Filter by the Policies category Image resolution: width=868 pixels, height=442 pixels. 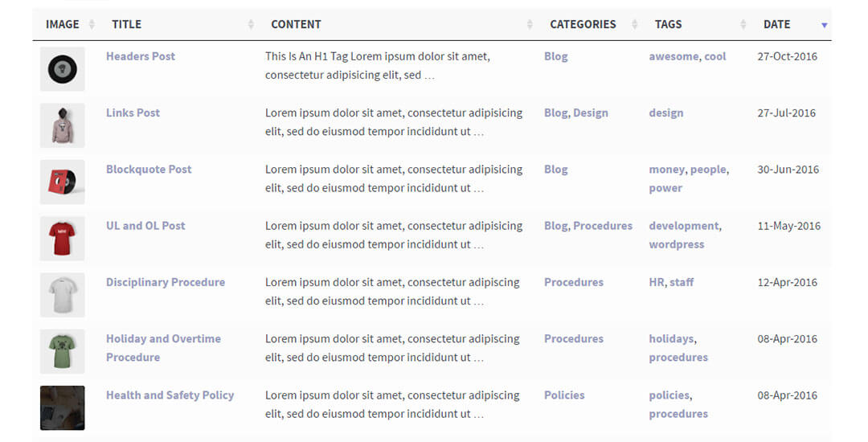(x=564, y=395)
